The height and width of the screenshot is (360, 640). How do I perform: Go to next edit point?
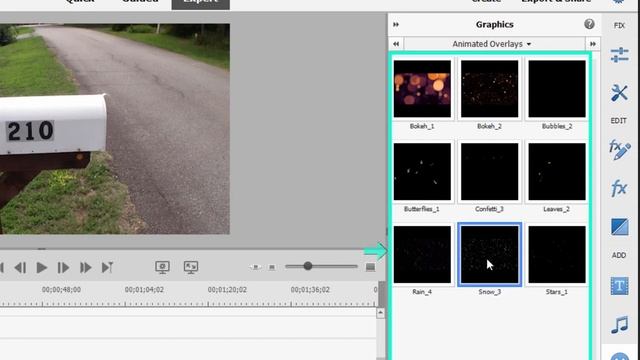coord(107,268)
